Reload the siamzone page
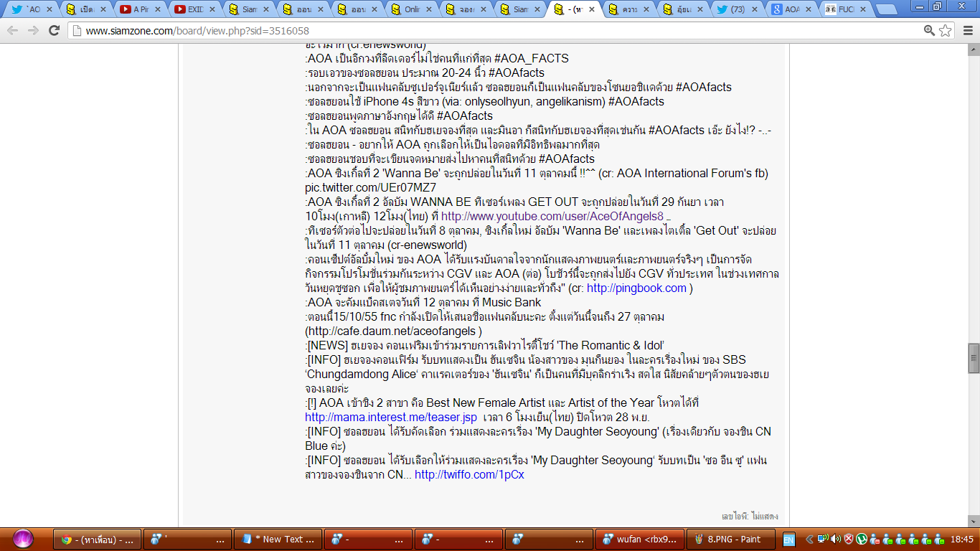Image resolution: width=980 pixels, height=551 pixels. [x=54, y=30]
